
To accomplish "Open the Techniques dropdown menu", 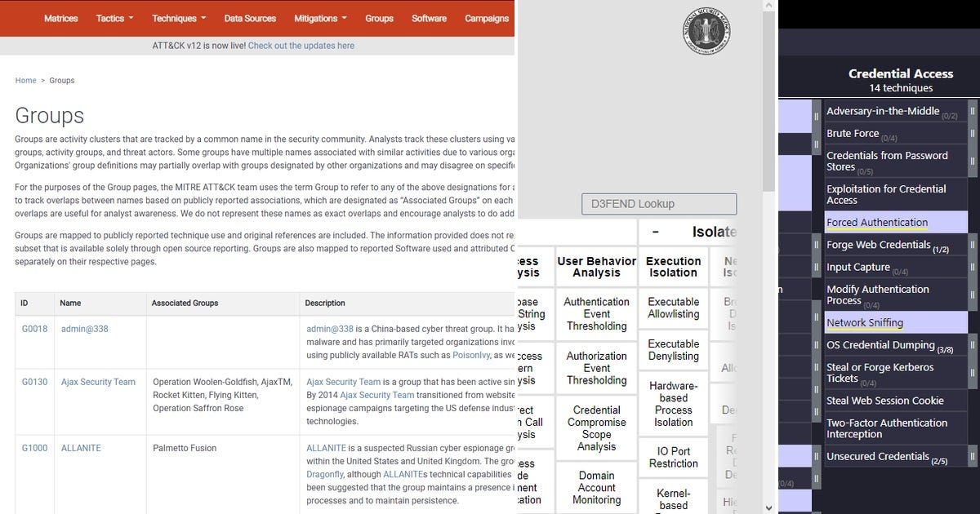I will click(177, 18).
